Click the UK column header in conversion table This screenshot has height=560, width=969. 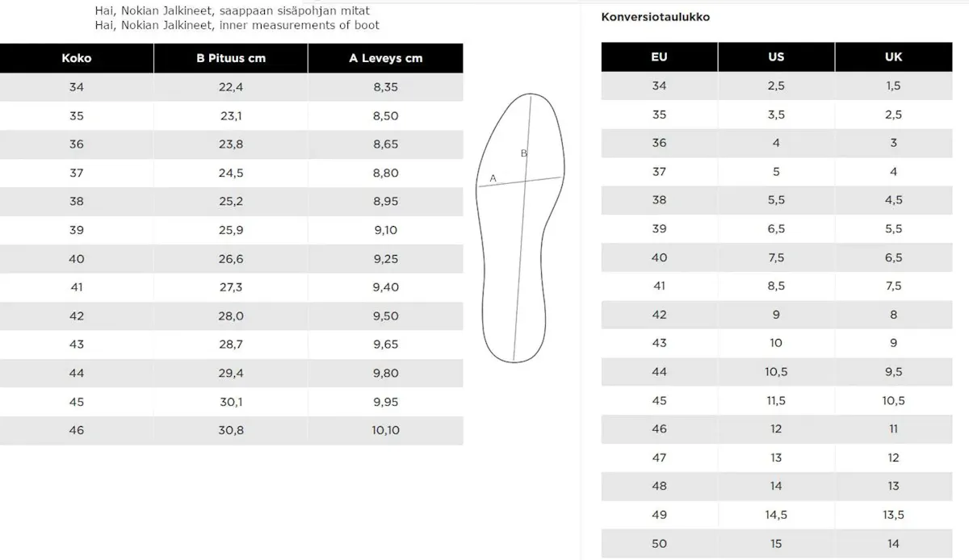(893, 56)
